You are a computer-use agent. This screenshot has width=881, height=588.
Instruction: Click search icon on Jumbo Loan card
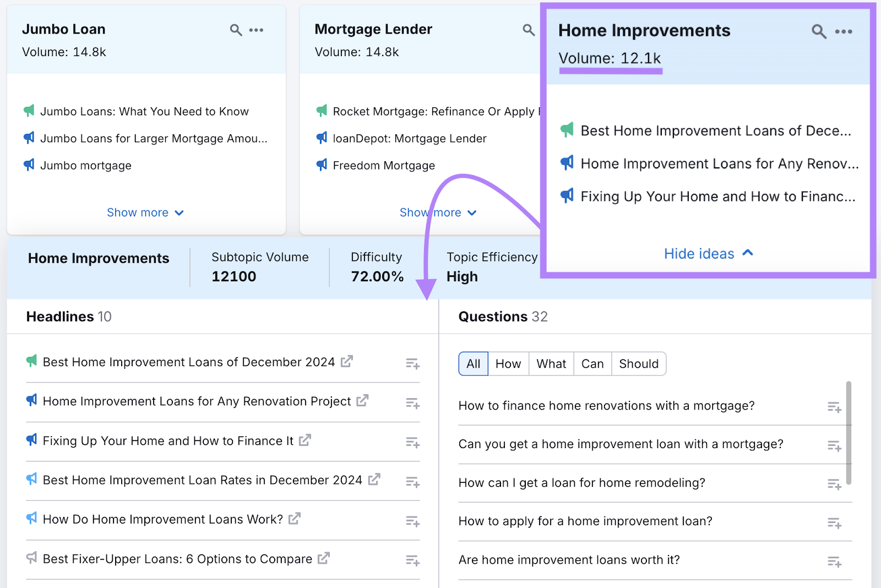pyautogui.click(x=236, y=30)
